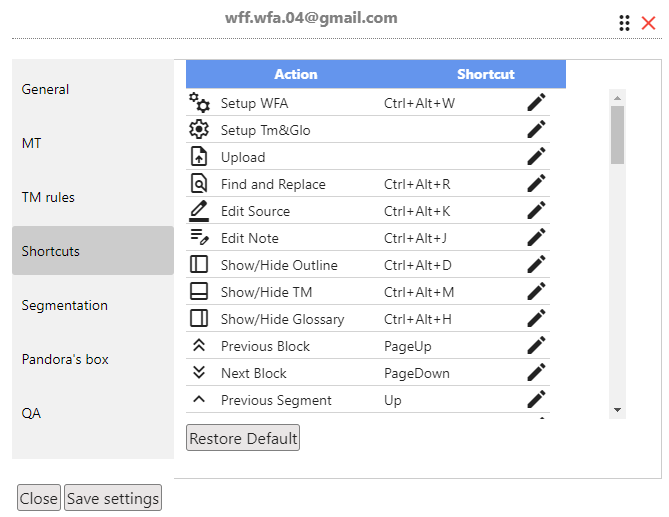
Task: Click the Restore Default button
Action: [x=243, y=438]
